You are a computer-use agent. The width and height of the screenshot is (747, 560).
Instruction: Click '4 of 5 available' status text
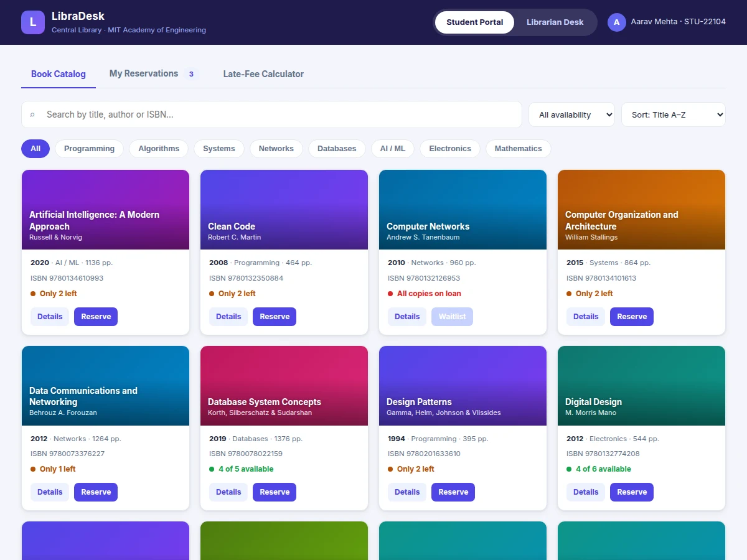tap(246, 469)
